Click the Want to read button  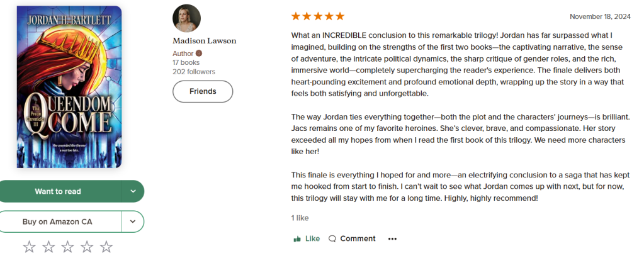(x=58, y=191)
